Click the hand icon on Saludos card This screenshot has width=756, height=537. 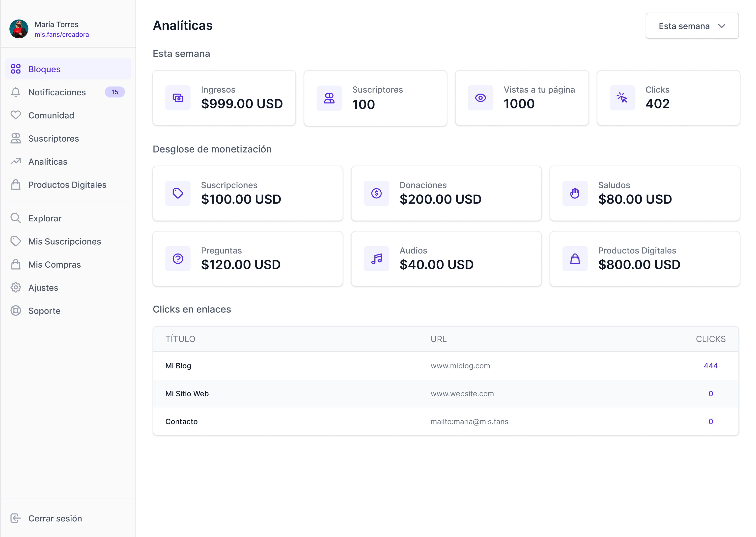[x=575, y=193]
